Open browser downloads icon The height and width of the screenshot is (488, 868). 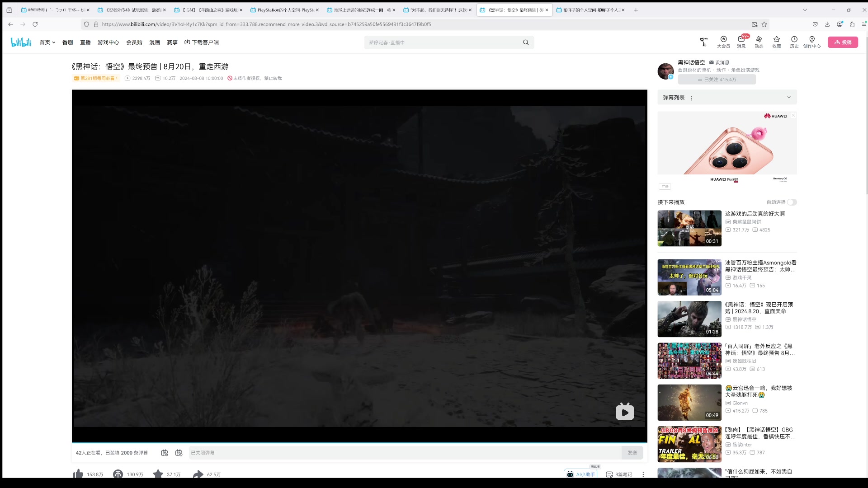[827, 24]
